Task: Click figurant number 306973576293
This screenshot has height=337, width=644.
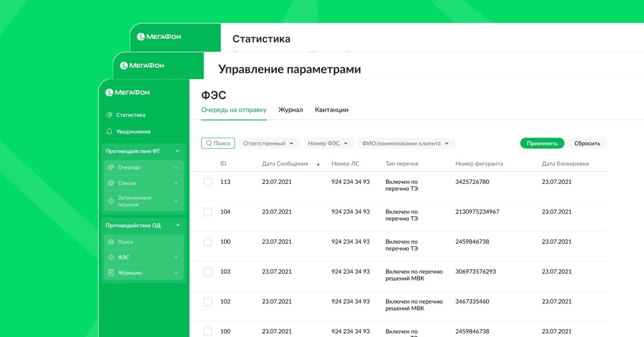Action: tap(475, 272)
